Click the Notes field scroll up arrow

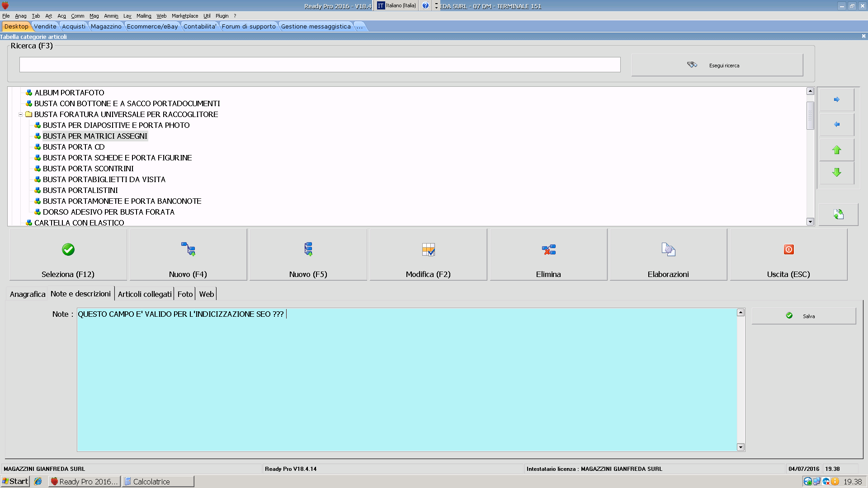[741, 313]
